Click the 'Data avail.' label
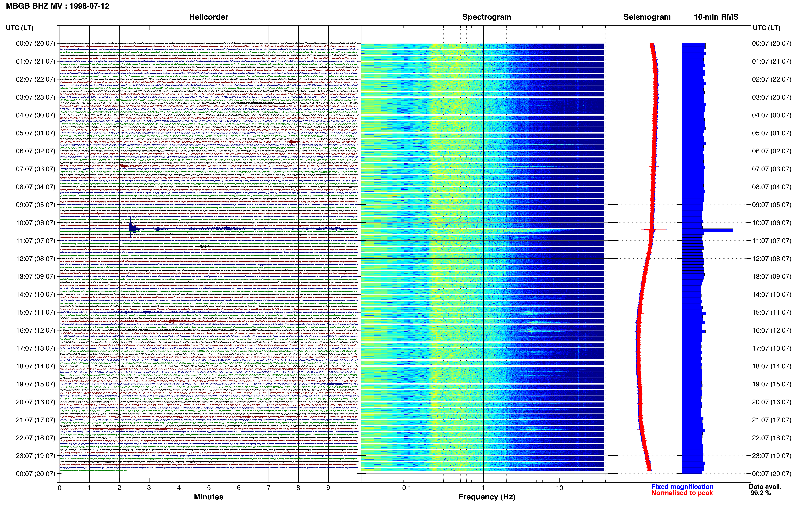This screenshot has height=508, width=812. pos(765,487)
